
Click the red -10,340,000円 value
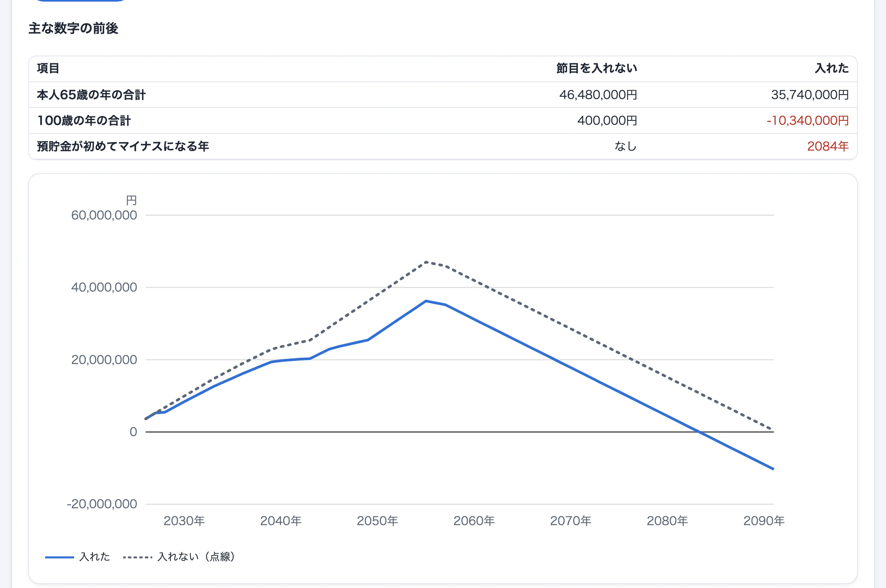[807, 121]
